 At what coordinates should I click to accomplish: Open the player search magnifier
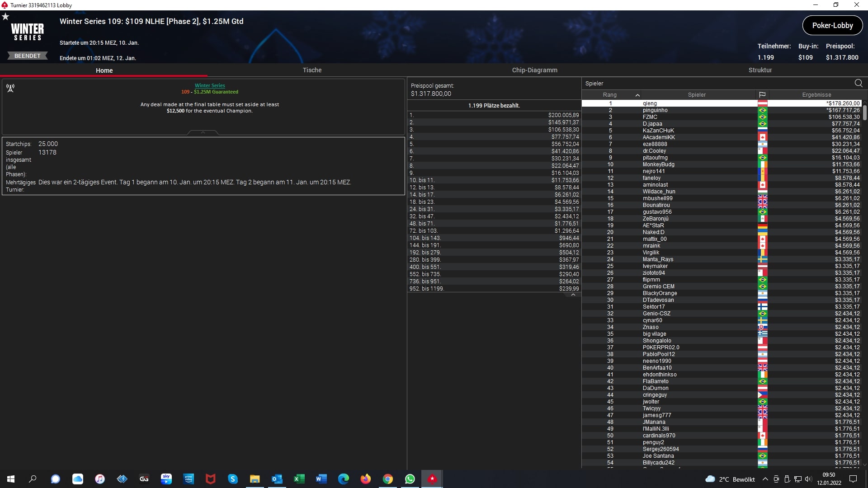click(858, 83)
